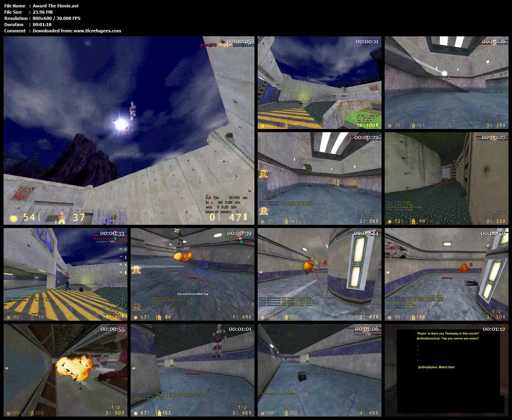Image resolution: width=512 pixels, height=420 pixels.
Task: Click the red crosshair near the moon
Action: (129, 130)
